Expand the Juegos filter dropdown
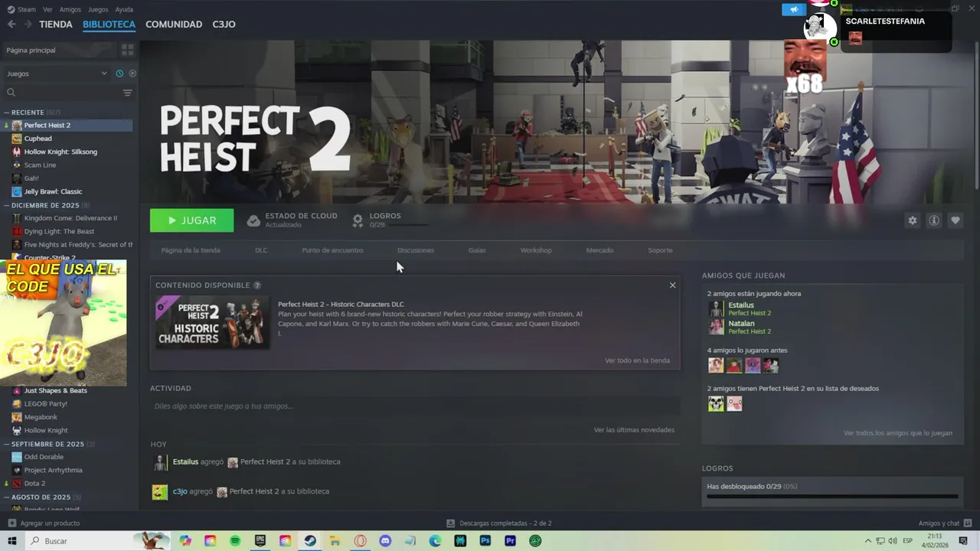Screen dimensions: 980x551 (x=57, y=73)
